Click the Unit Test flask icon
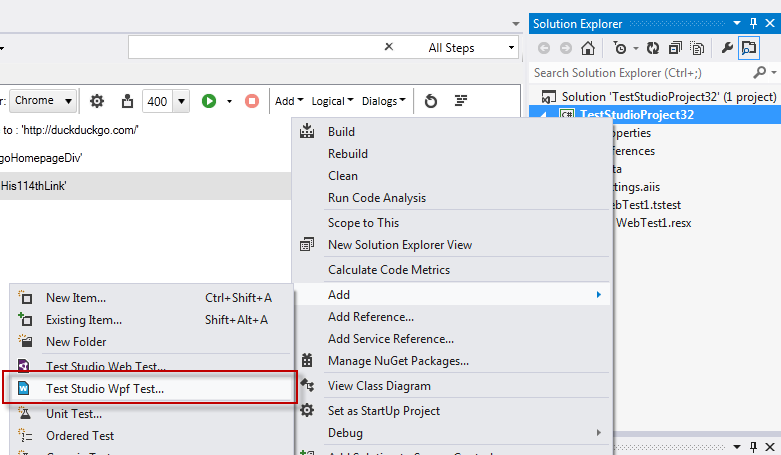This screenshot has height=455, width=781. [x=25, y=413]
